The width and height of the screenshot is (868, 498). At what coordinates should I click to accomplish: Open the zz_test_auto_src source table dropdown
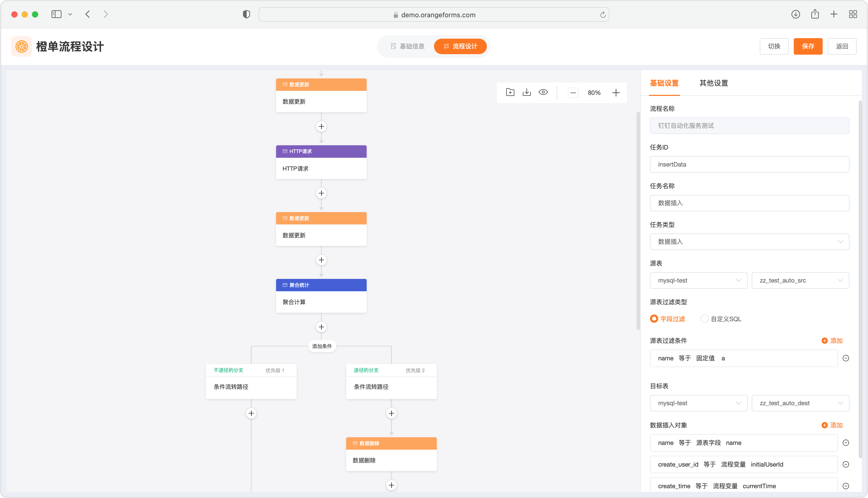[x=800, y=280]
